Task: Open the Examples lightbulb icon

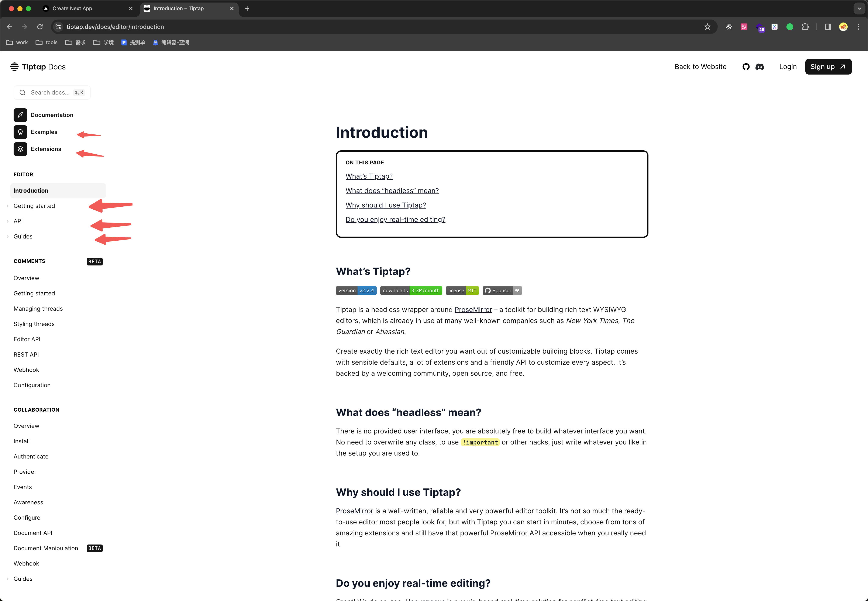Action: point(20,132)
